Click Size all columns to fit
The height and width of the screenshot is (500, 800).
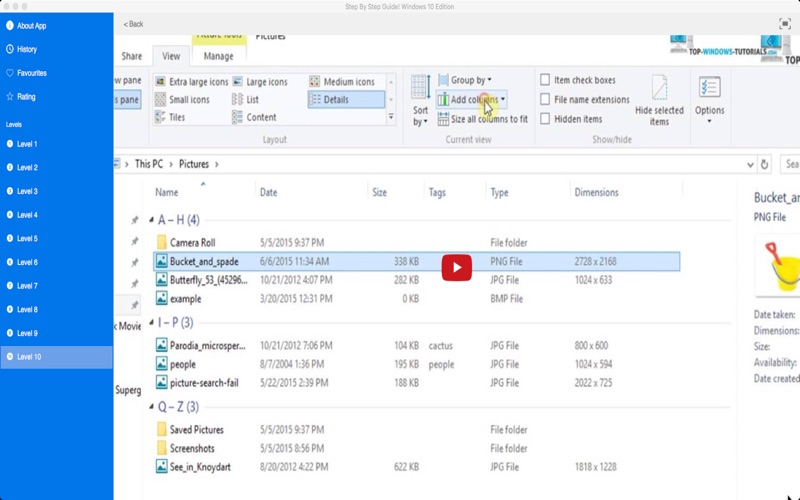(x=483, y=119)
